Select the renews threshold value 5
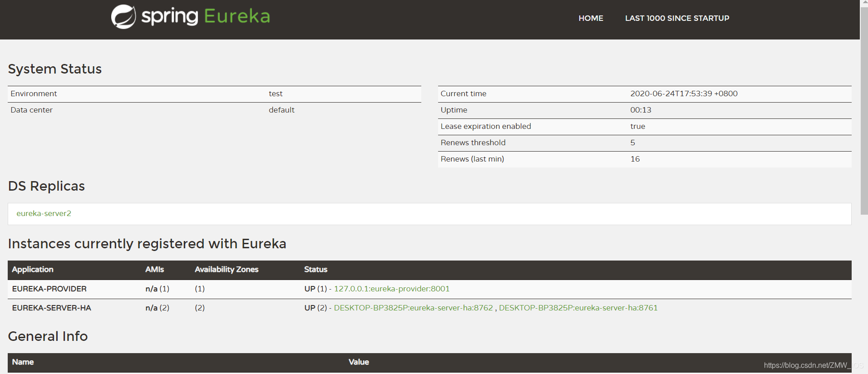The image size is (868, 374). tap(632, 143)
